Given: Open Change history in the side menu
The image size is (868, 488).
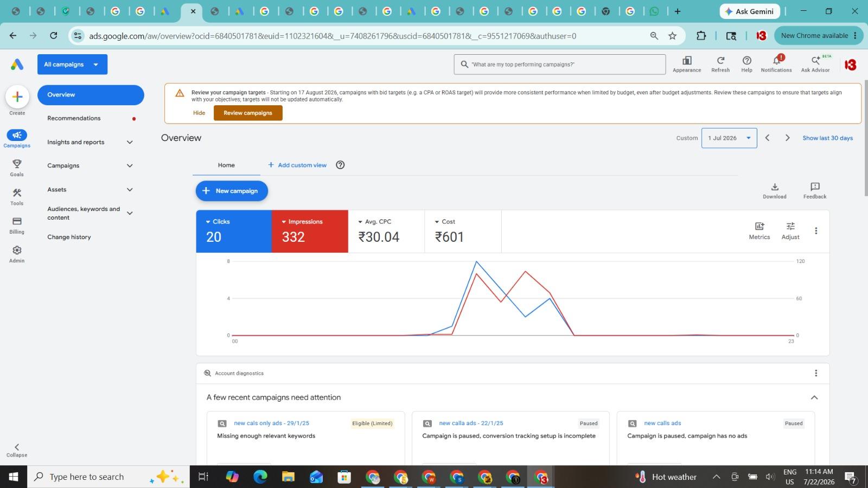Looking at the screenshot, I should [x=69, y=237].
